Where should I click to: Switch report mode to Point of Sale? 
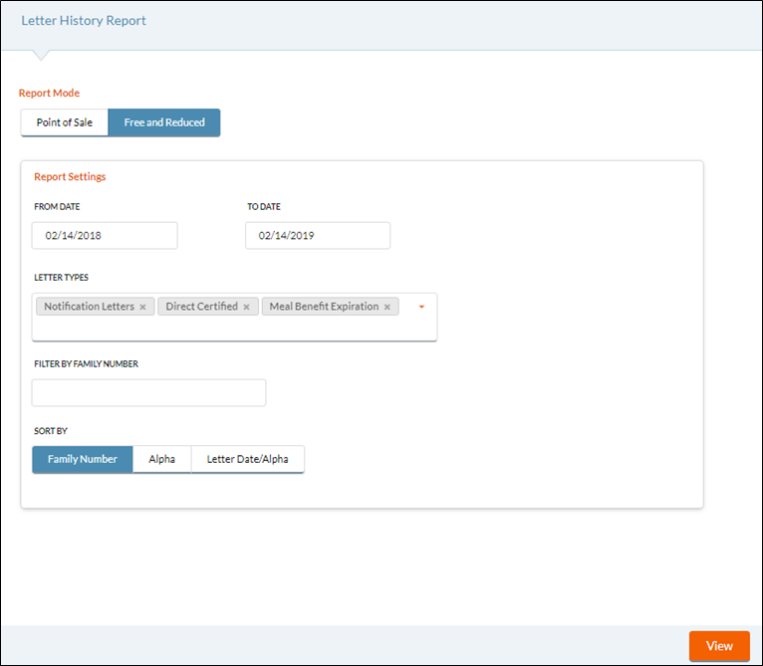tap(64, 123)
